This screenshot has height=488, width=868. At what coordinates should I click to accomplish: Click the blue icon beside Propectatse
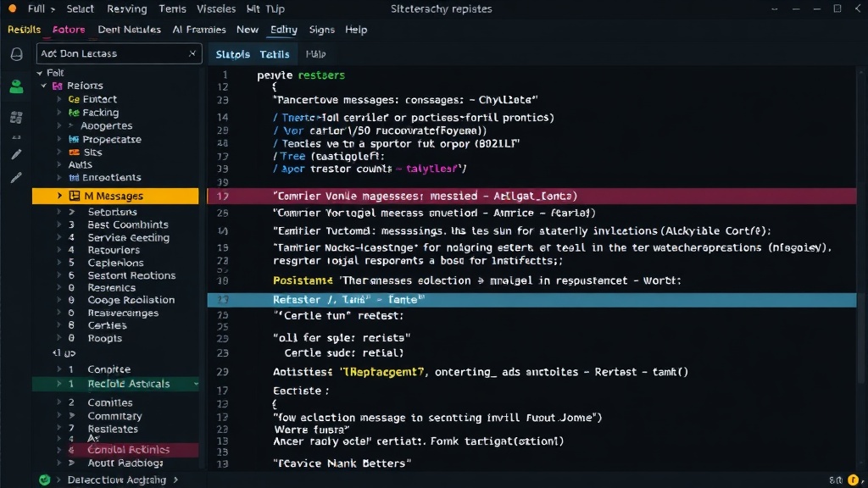(x=74, y=140)
